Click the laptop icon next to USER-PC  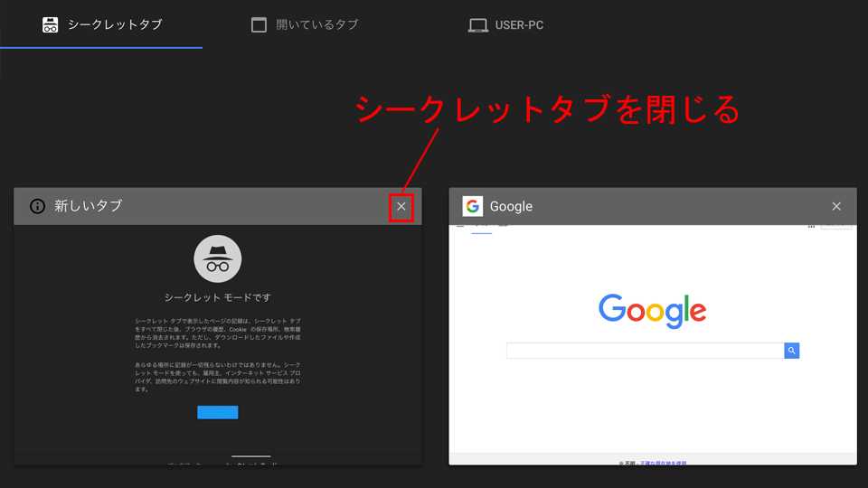pyautogui.click(x=477, y=25)
